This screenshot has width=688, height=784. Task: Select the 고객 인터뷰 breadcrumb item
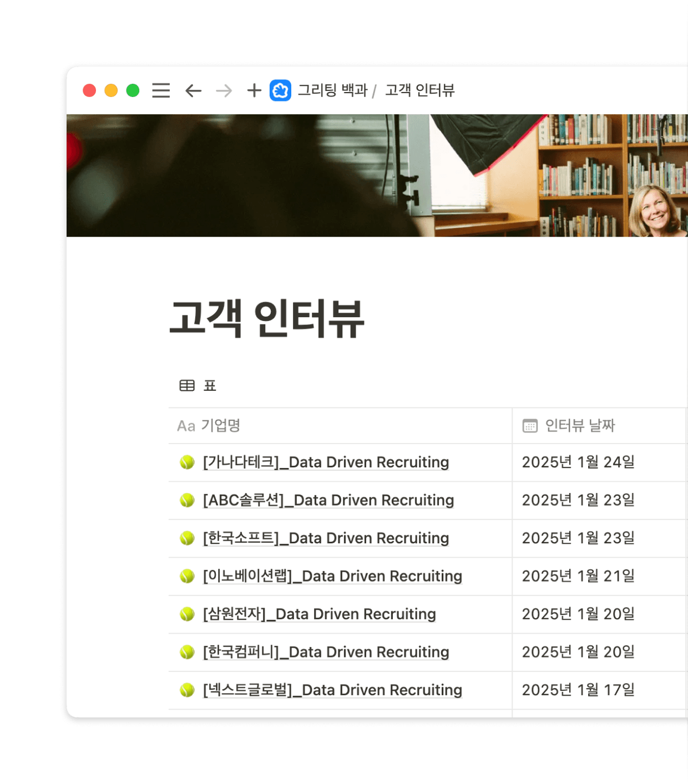coord(419,90)
